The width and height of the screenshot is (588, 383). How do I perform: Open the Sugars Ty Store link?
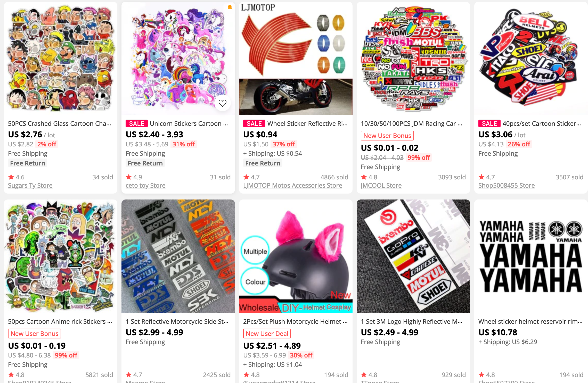point(30,186)
